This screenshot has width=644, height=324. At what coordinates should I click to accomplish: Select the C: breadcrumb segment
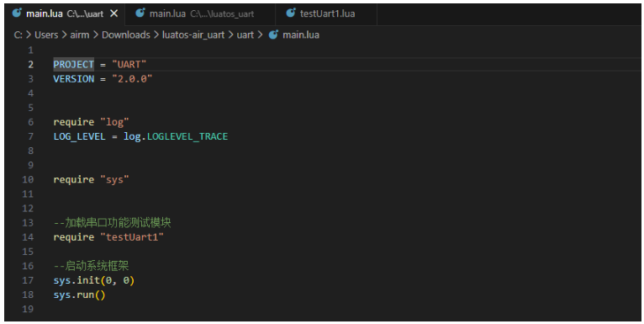[18, 35]
